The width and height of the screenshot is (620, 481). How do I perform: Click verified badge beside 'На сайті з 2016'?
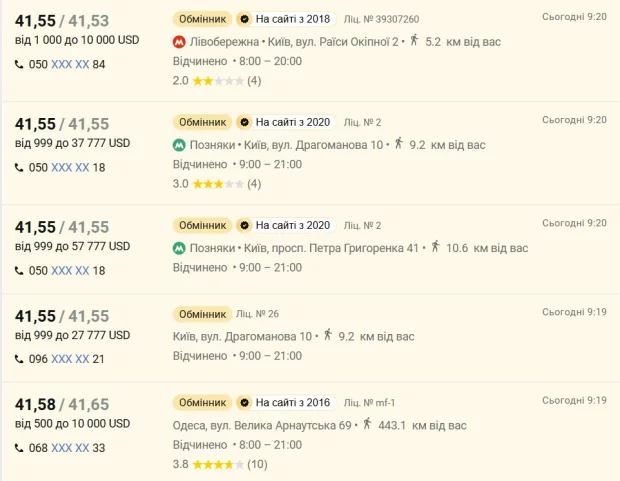(x=243, y=403)
